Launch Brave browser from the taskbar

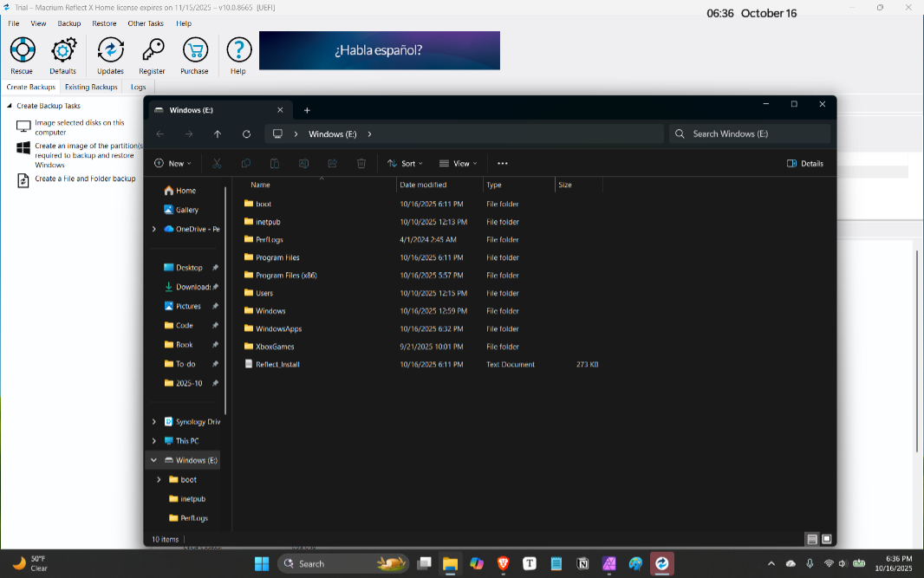click(x=503, y=563)
